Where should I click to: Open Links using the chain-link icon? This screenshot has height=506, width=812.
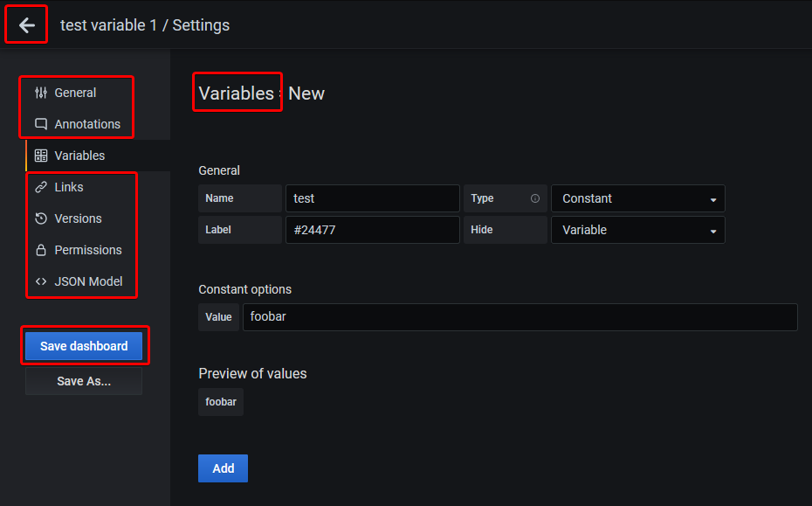pos(40,186)
